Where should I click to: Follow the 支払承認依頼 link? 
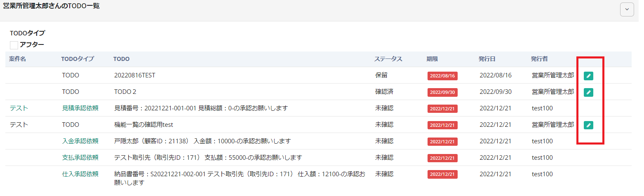coord(80,158)
